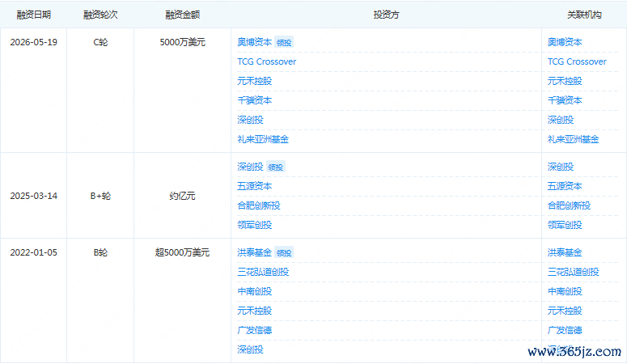The height and width of the screenshot is (364, 627).
Task: Open TCG Crossover link in 投资方 column
Action: click(x=267, y=61)
